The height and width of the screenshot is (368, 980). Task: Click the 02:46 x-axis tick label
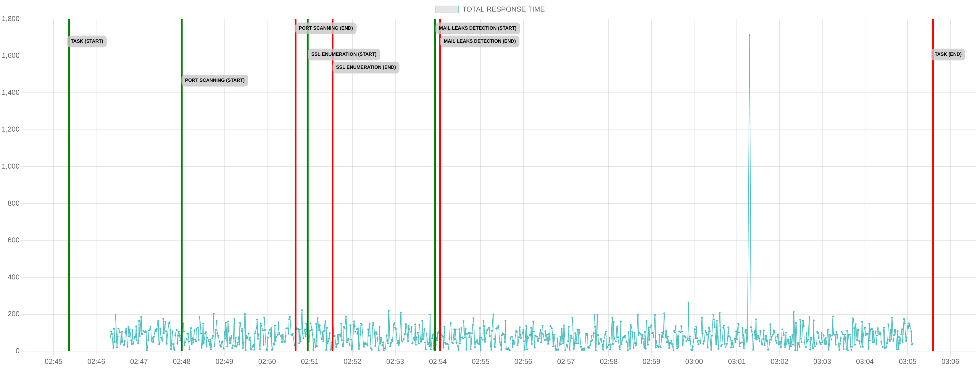click(96, 361)
